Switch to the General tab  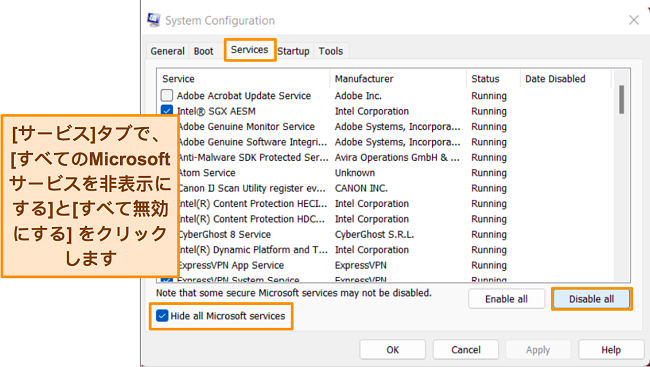tap(167, 51)
